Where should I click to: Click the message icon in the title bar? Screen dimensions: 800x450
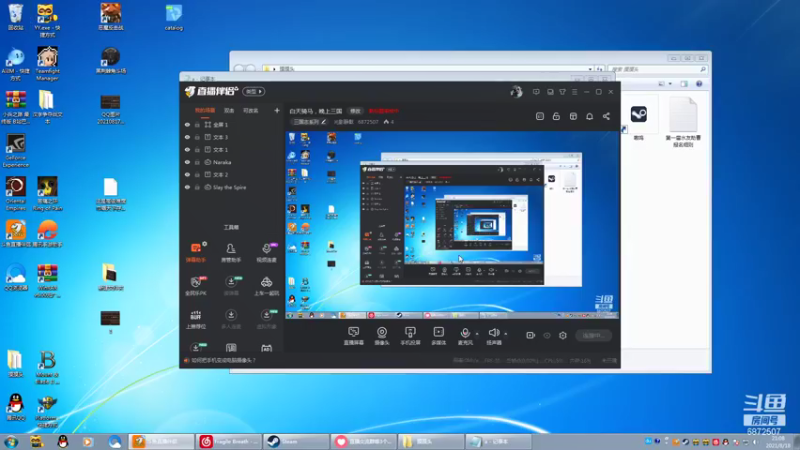536,92
